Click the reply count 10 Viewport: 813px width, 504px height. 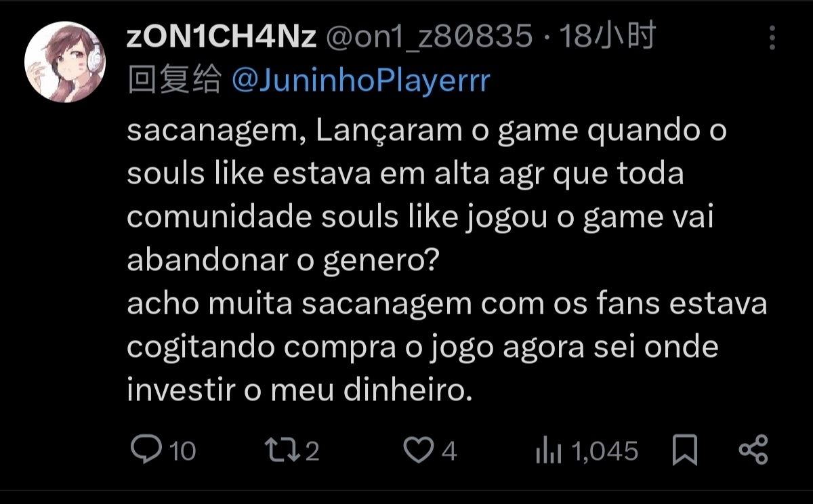pos(182,451)
